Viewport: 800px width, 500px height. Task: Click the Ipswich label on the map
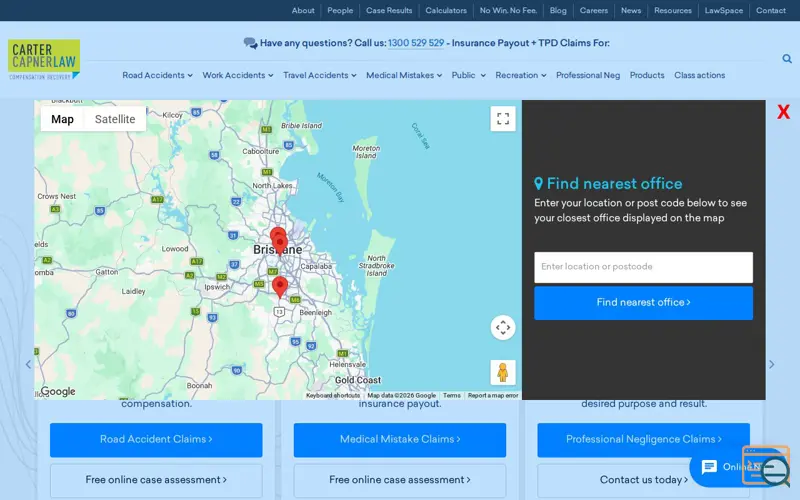[x=217, y=287]
